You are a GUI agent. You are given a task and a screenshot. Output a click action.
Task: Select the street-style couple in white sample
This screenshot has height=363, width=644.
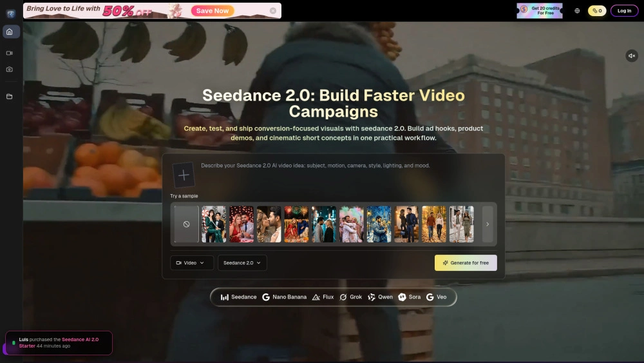click(x=462, y=224)
